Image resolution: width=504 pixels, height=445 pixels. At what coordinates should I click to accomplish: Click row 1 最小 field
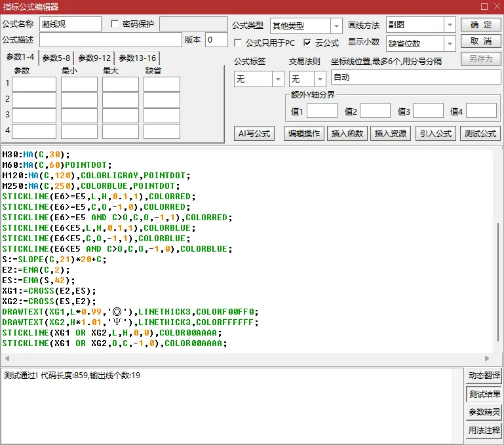click(79, 85)
